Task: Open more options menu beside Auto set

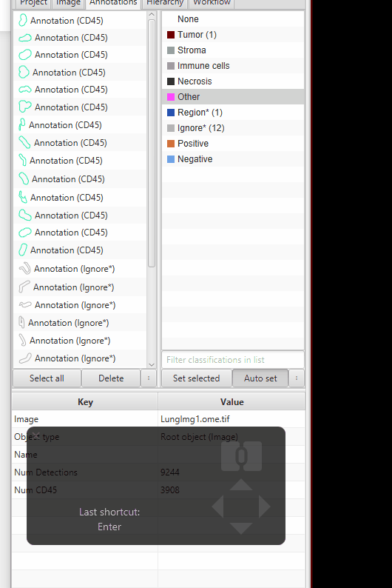Action: tap(297, 378)
